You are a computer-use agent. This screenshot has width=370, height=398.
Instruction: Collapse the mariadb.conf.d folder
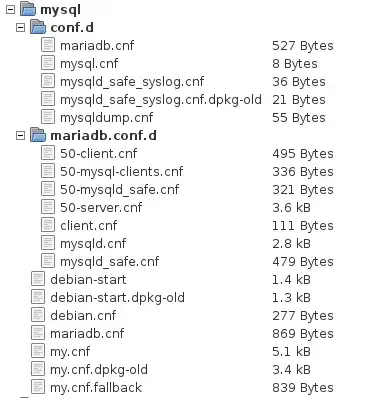coord(21,136)
